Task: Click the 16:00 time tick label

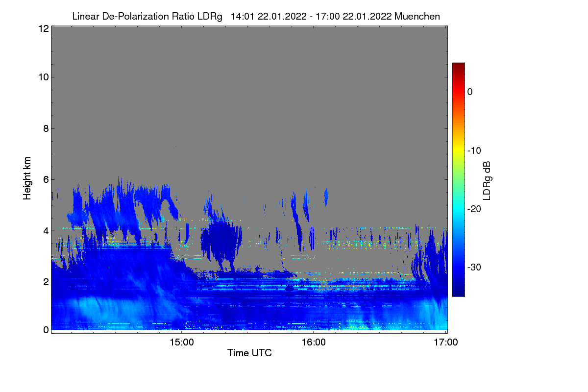Action: coord(314,343)
